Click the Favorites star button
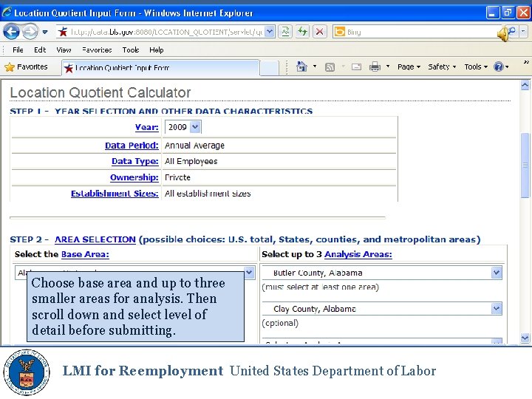532x399 pixels. coord(26,66)
